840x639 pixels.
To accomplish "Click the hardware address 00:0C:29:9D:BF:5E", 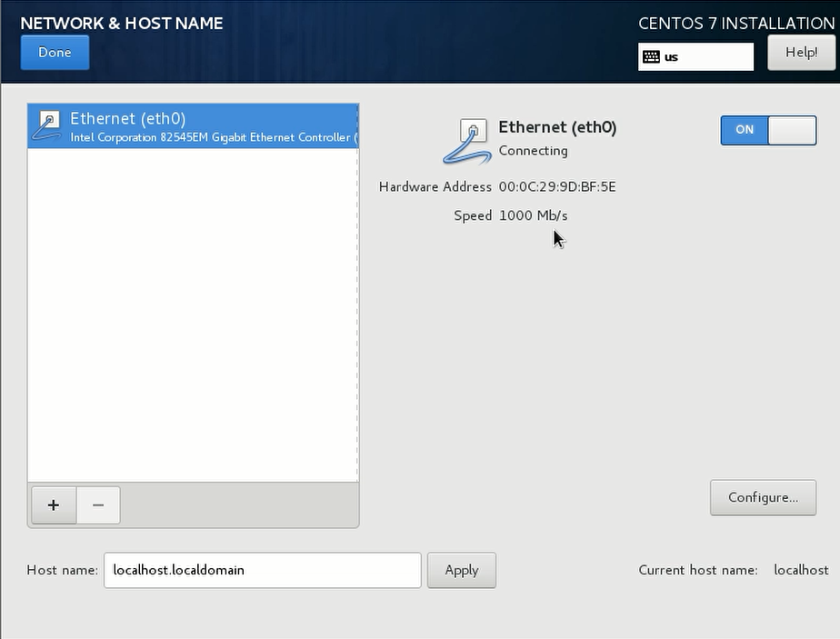I will pyautogui.click(x=556, y=186).
